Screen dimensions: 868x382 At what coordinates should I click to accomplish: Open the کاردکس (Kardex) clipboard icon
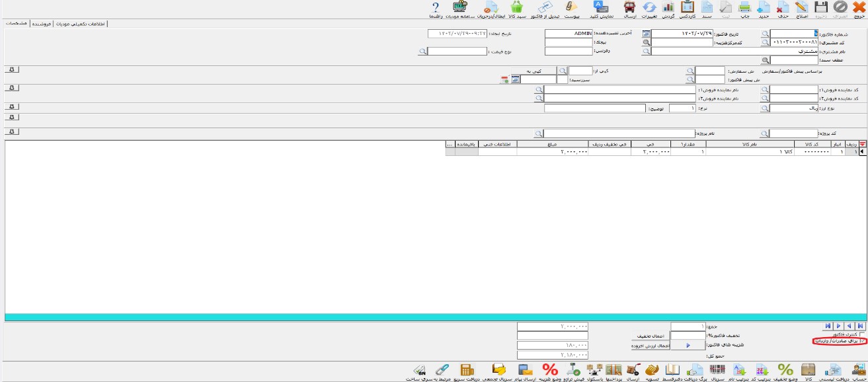[687, 8]
